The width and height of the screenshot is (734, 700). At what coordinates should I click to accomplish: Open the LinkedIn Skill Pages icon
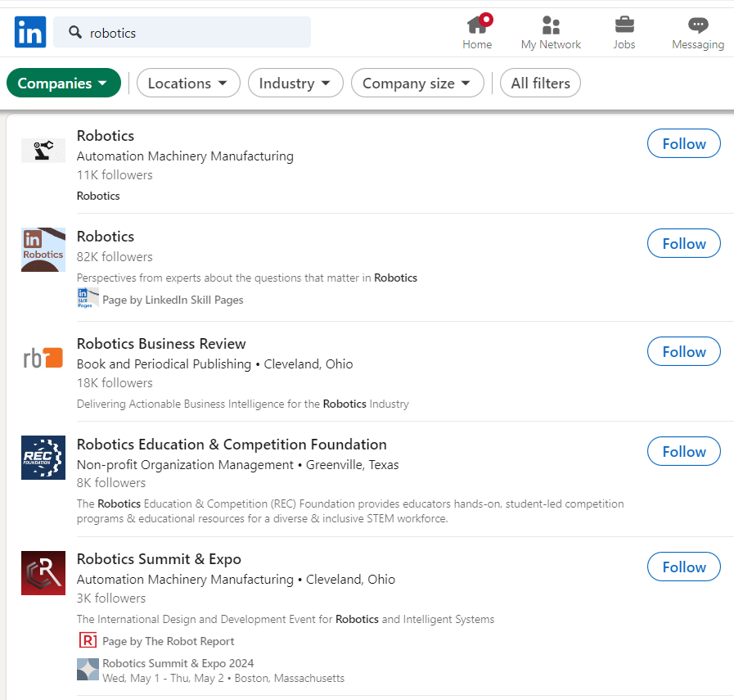coord(88,297)
